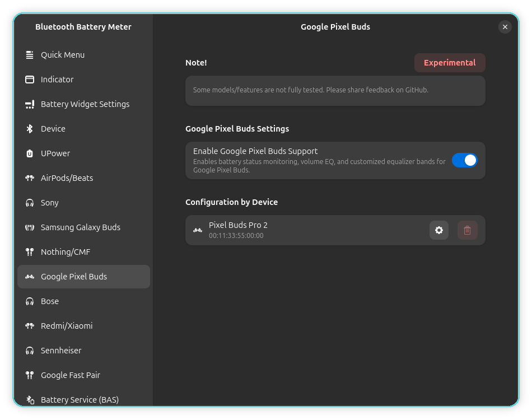Go to the Indicator page
The image size is (532, 420).
pos(83,80)
